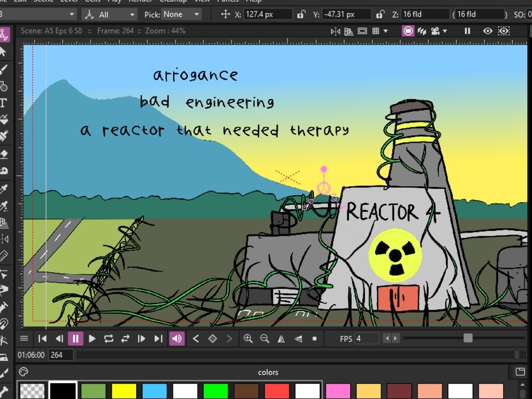Viewport: 532px width, 399px height.
Task: Jump to the first frame
Action: point(43,338)
